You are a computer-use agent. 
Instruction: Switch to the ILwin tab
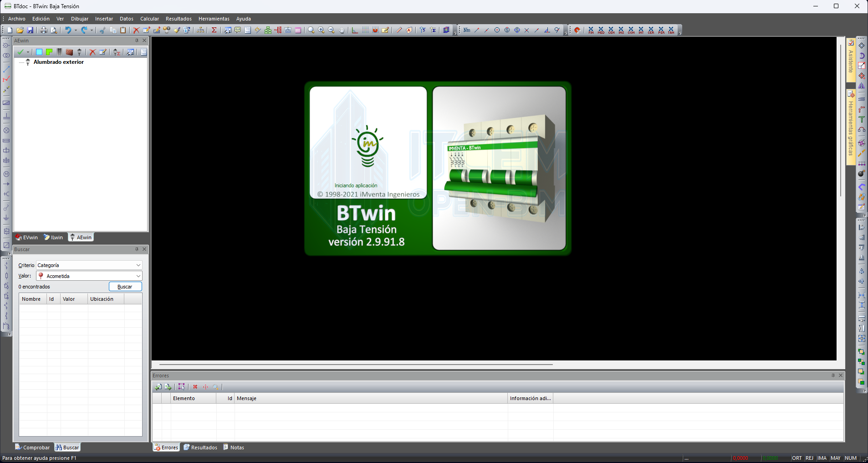pyautogui.click(x=53, y=237)
